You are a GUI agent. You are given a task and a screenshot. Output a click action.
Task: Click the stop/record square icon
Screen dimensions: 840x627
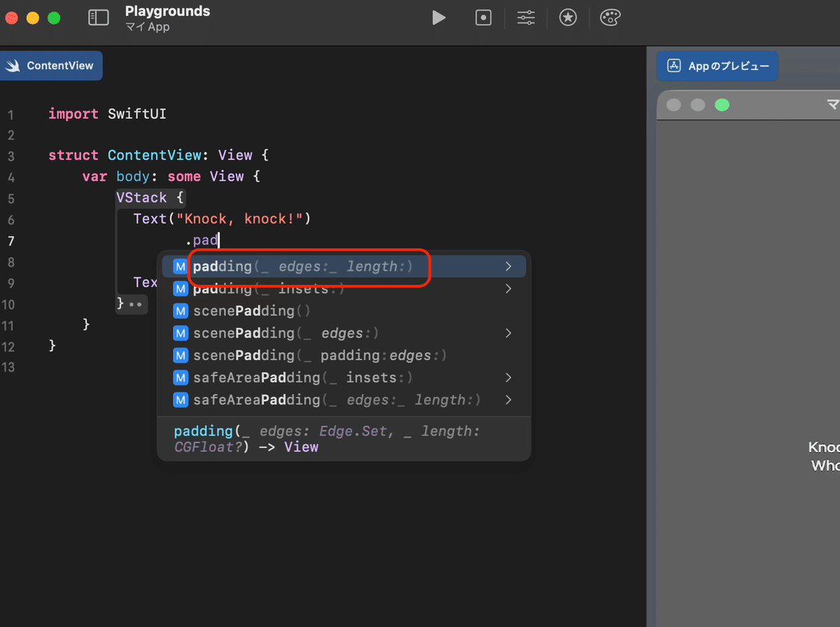pos(484,17)
